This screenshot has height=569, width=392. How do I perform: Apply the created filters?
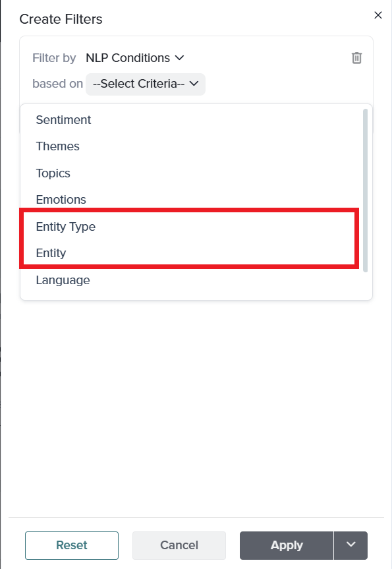pyautogui.click(x=287, y=545)
